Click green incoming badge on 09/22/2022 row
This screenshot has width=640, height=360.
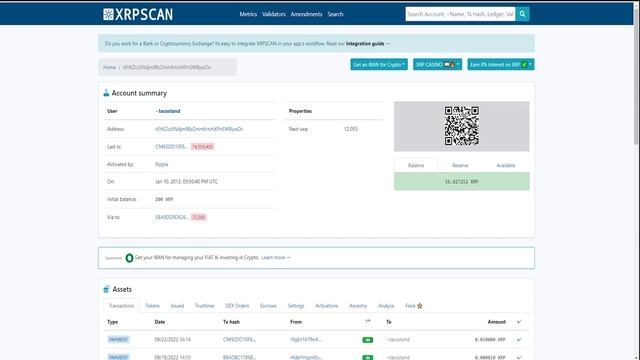[368, 340]
